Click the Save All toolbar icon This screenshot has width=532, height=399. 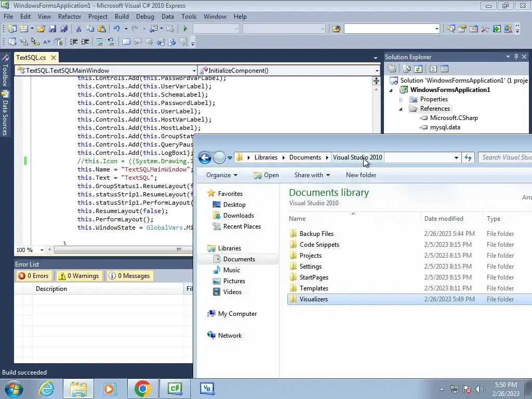[64, 29]
